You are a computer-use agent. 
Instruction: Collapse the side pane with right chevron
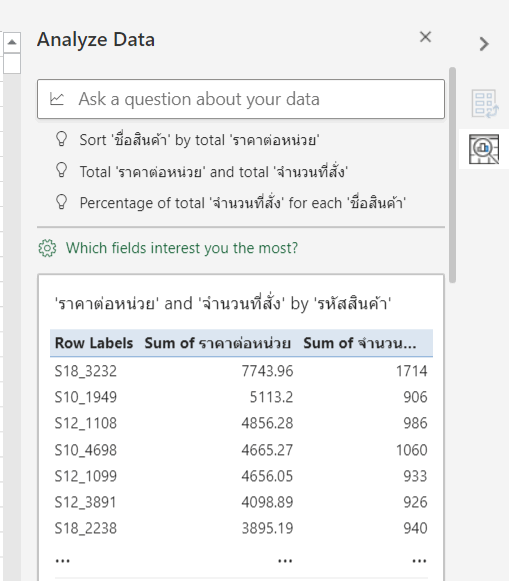(x=484, y=44)
